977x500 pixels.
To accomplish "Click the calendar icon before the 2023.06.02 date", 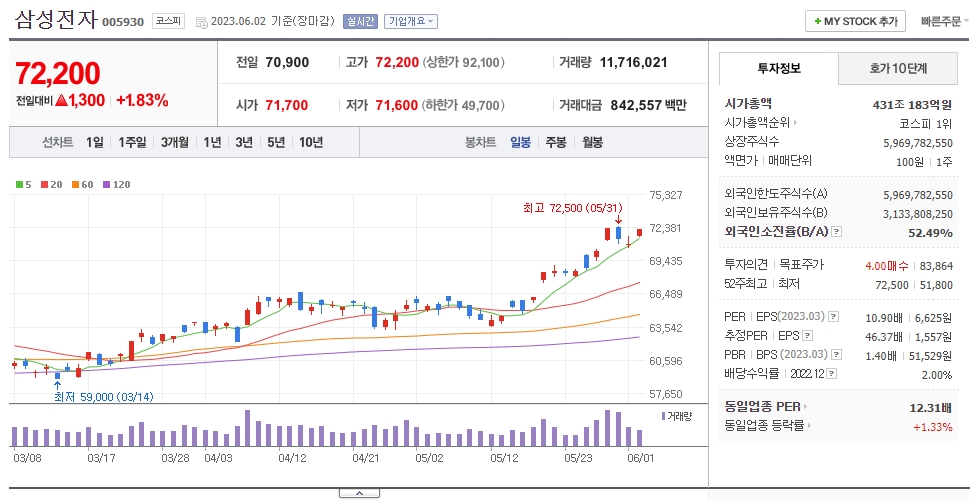I will click(201, 22).
